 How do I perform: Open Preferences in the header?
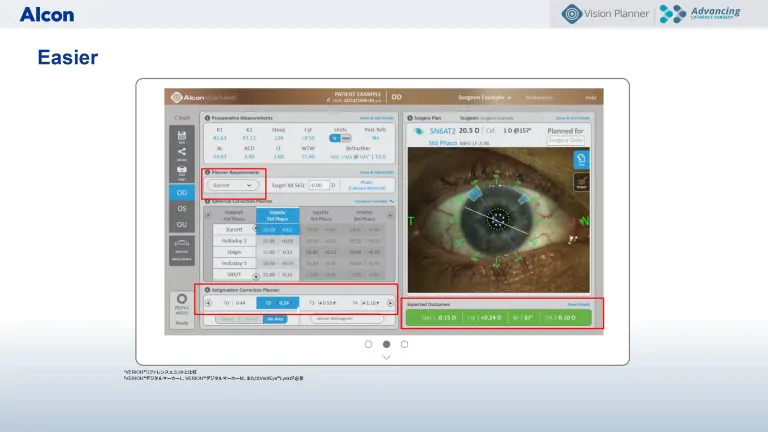tap(539, 97)
